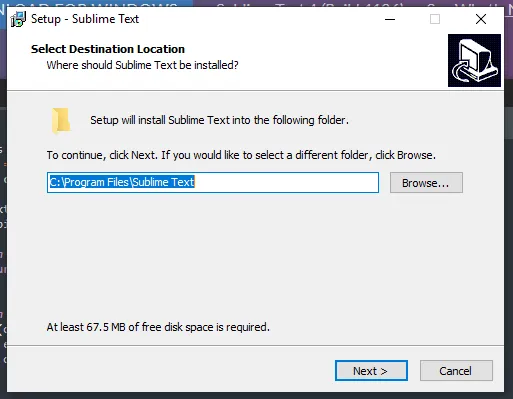Proceed with the Next > button
513x399 pixels.
pos(371,370)
